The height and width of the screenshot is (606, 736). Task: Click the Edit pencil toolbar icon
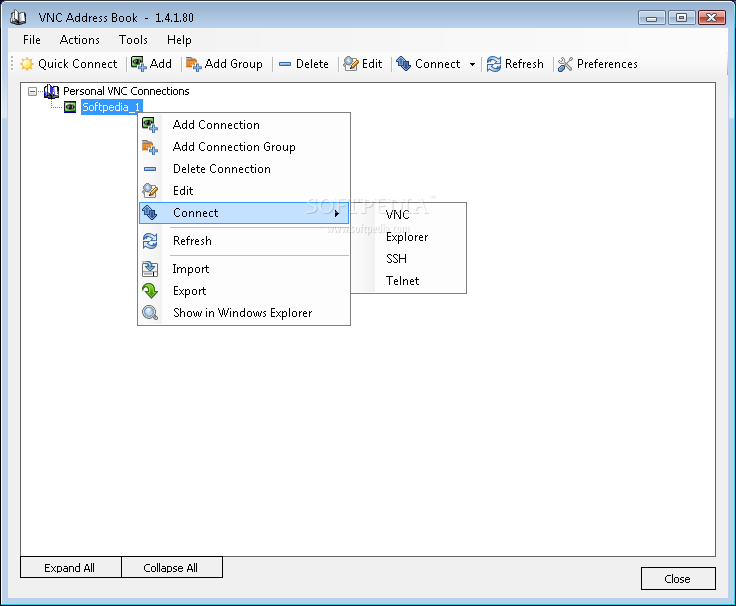pos(351,64)
